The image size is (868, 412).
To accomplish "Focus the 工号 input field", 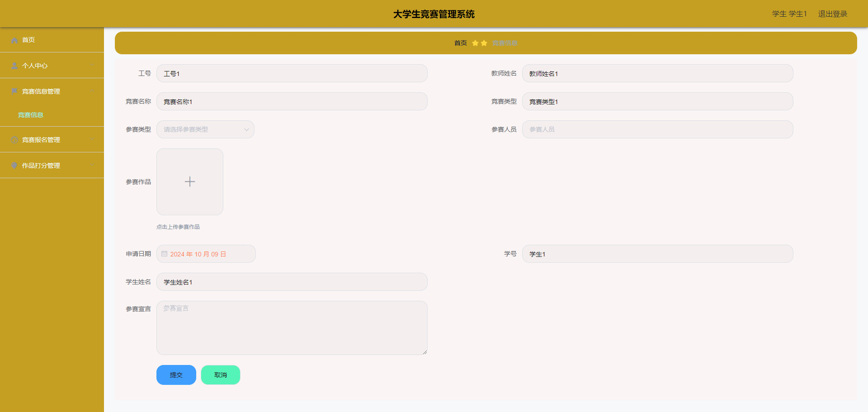I will pos(292,73).
